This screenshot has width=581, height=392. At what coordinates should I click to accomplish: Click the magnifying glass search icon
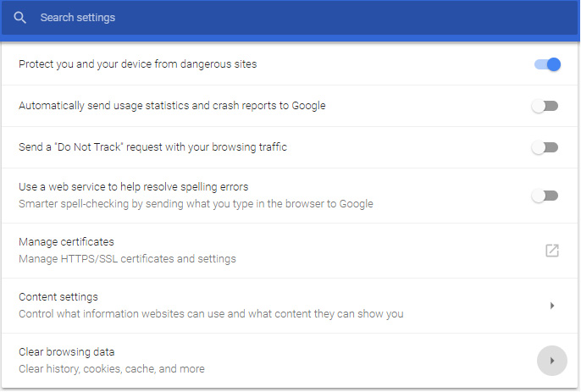(19, 18)
